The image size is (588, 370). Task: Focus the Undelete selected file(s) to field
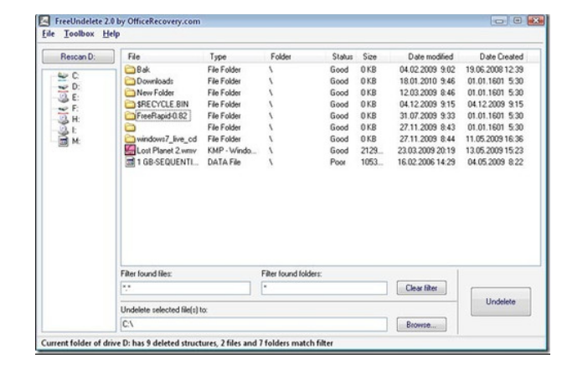pyautogui.click(x=254, y=324)
